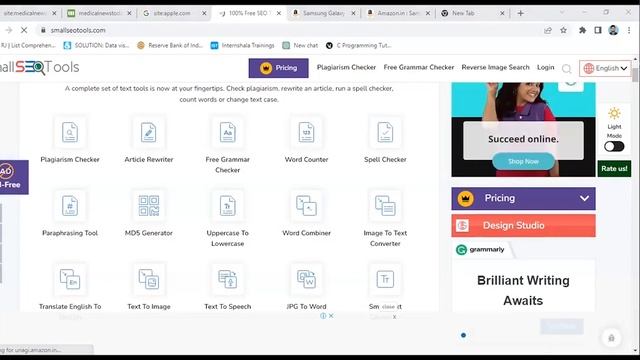The width and height of the screenshot is (640, 360).
Task: Click the Ad-Free side badge
Action: click(x=13, y=177)
